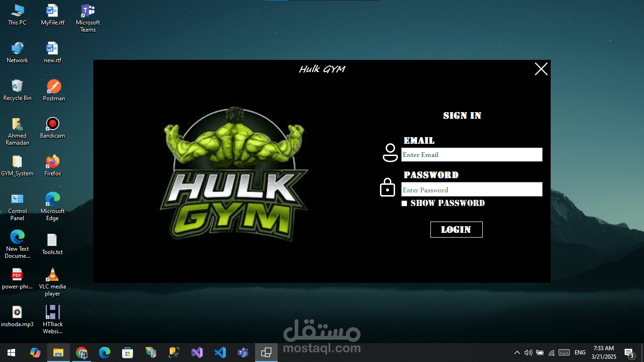Select the New Text Document icon

[17, 245]
